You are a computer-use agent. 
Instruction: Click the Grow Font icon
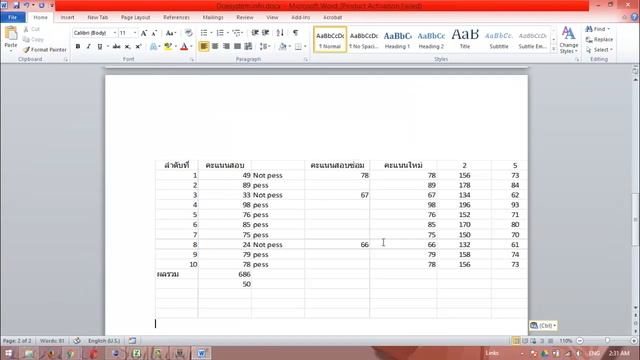pos(144,33)
